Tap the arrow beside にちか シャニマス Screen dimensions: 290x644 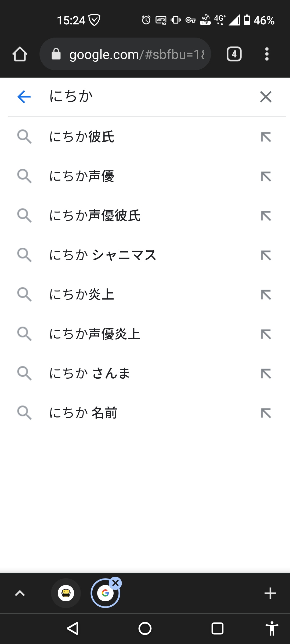coord(266,255)
